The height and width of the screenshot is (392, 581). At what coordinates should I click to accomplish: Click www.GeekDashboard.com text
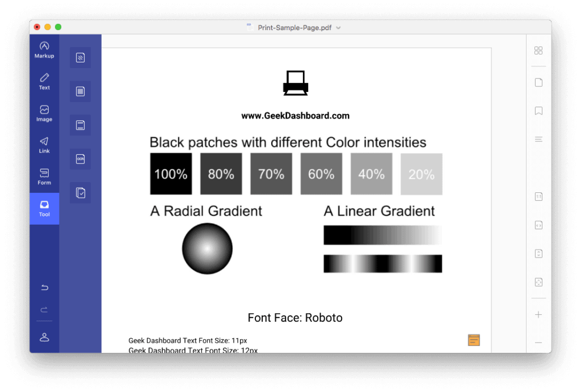295,116
